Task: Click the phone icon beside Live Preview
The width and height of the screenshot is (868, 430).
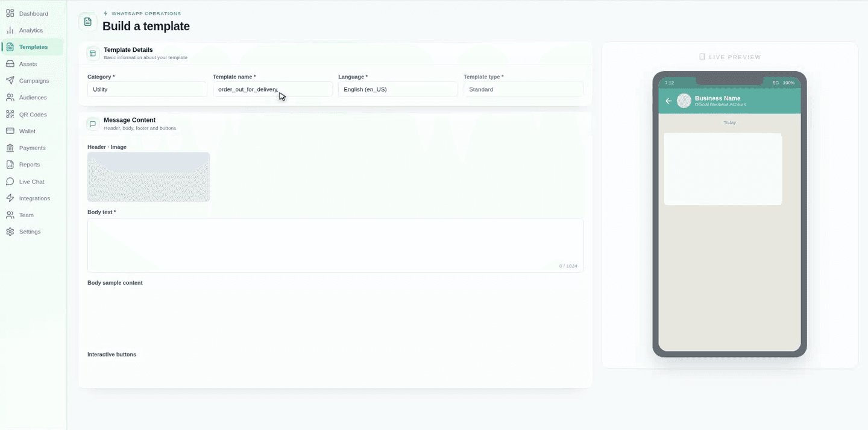Action: (x=702, y=57)
